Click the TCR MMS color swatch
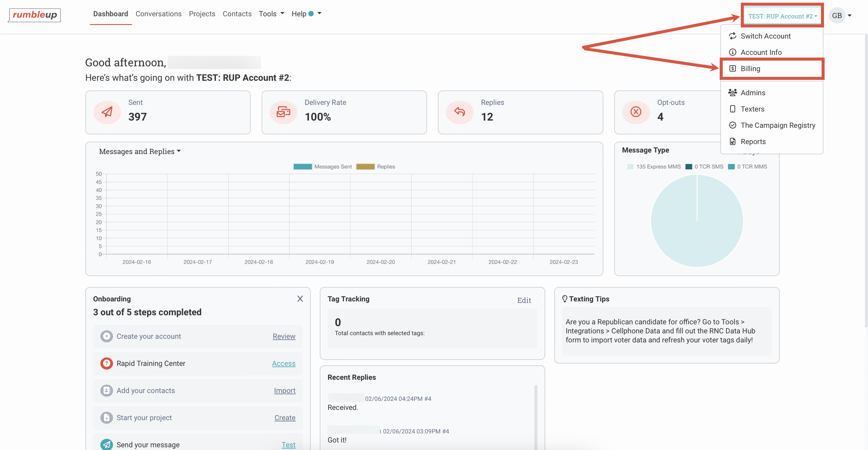 pyautogui.click(x=731, y=166)
